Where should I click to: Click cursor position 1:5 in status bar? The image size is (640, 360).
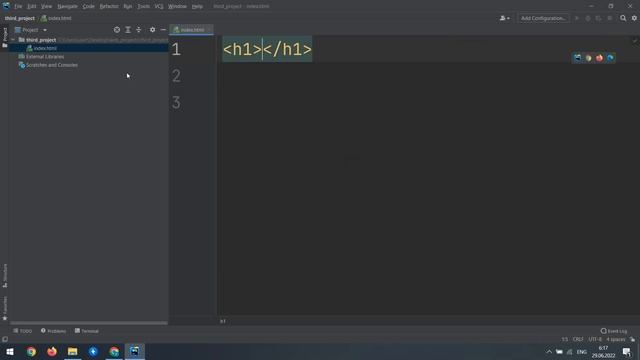(x=564, y=339)
